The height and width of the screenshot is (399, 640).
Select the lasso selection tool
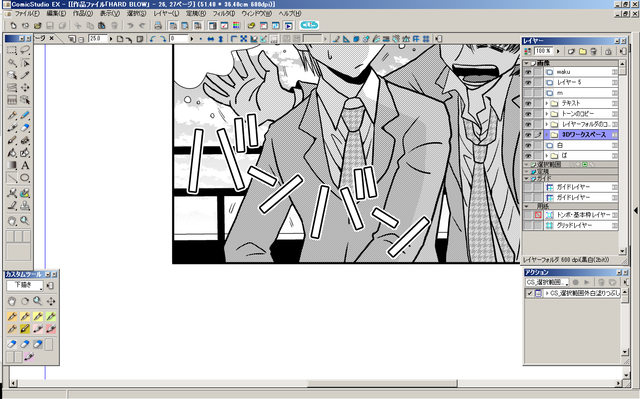point(25,50)
